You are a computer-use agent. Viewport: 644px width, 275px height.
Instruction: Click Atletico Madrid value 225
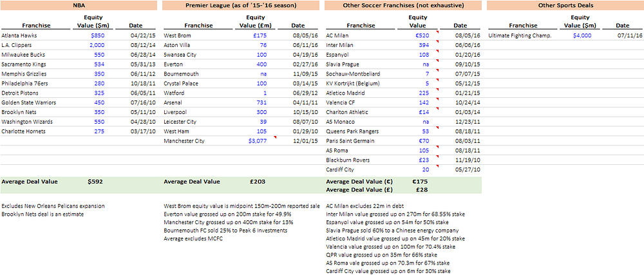(424, 93)
